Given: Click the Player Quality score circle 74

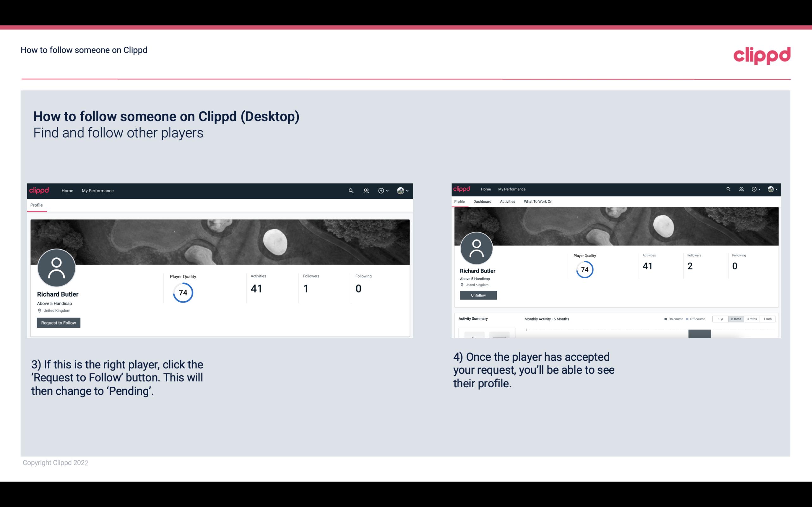Looking at the screenshot, I should click(183, 292).
